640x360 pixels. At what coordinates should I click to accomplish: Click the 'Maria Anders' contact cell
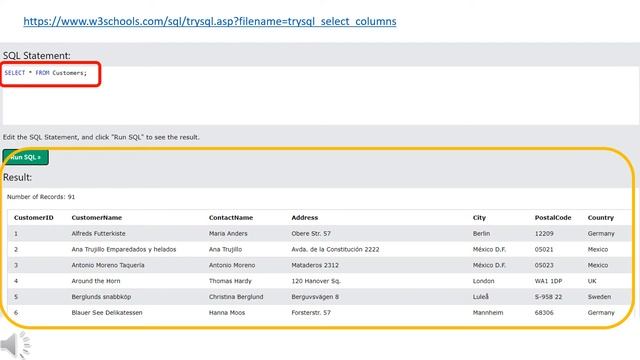228,233
